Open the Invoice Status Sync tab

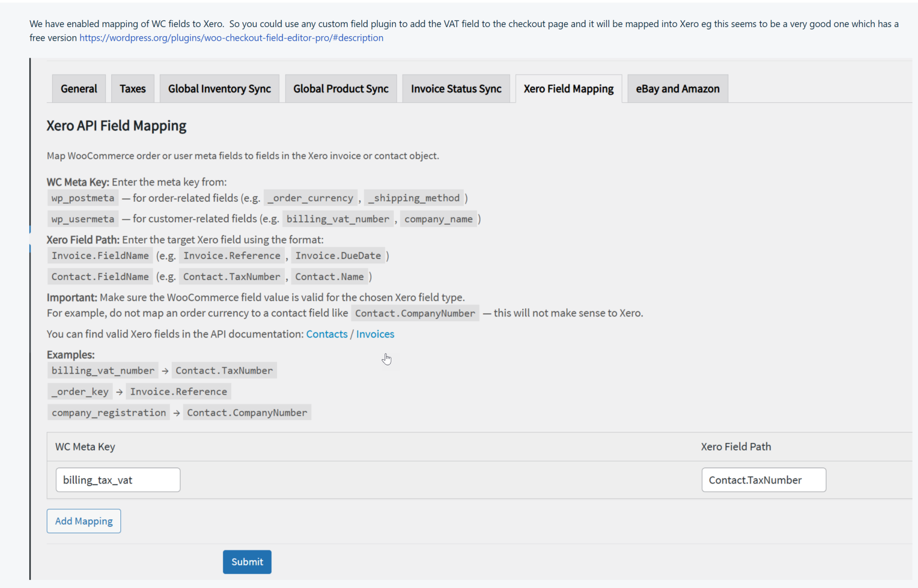456,89
